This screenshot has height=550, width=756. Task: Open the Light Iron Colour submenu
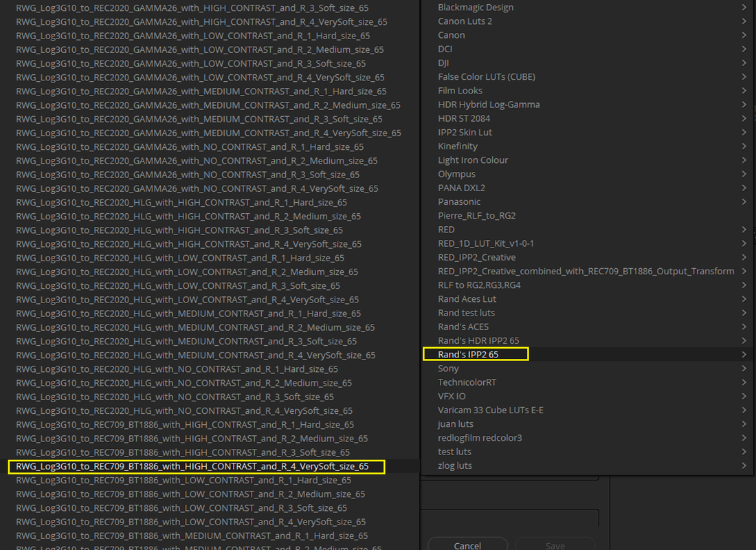[587, 160]
